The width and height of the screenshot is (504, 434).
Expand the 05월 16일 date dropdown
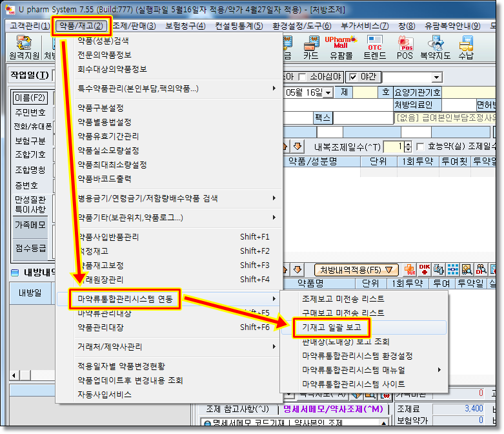pos(328,92)
